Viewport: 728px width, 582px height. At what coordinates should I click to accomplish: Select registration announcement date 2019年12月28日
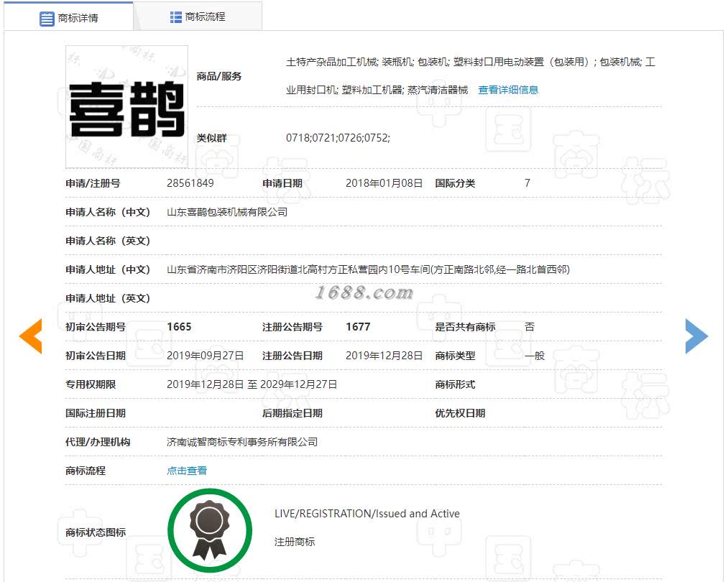point(384,356)
